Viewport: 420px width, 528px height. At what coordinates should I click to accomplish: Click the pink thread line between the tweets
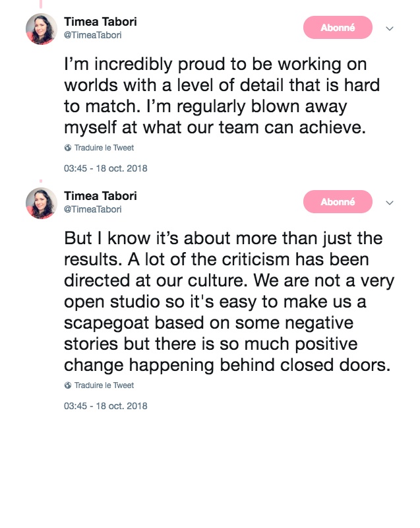[x=41, y=181]
